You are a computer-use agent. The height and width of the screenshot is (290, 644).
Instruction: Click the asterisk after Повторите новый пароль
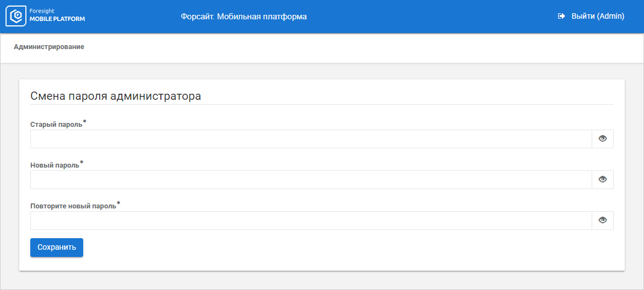point(118,203)
